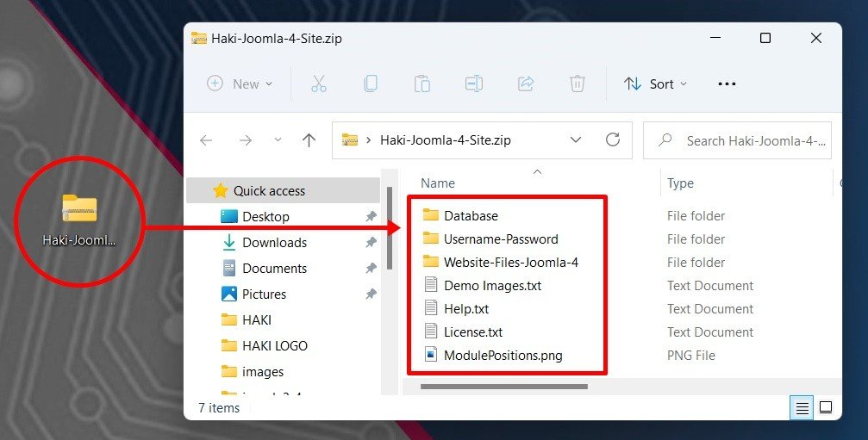Open the See more ellipsis menu
Image resolution: width=868 pixels, height=440 pixels.
727,84
